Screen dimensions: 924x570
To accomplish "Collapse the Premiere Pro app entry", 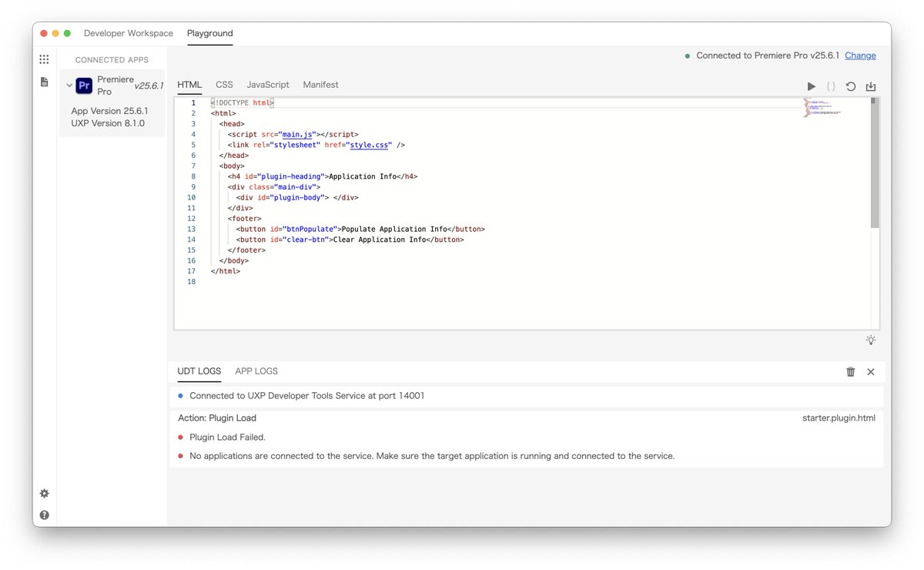I will [70, 85].
